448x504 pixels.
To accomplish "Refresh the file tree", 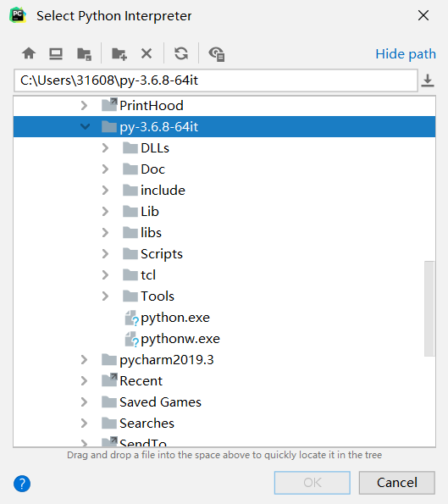I will (181, 53).
